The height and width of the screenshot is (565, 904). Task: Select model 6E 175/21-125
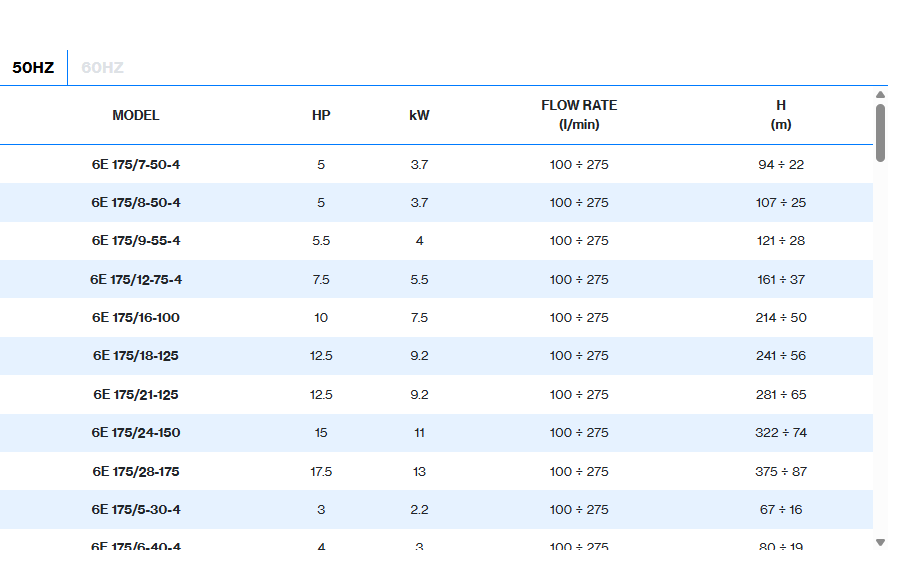click(x=136, y=395)
